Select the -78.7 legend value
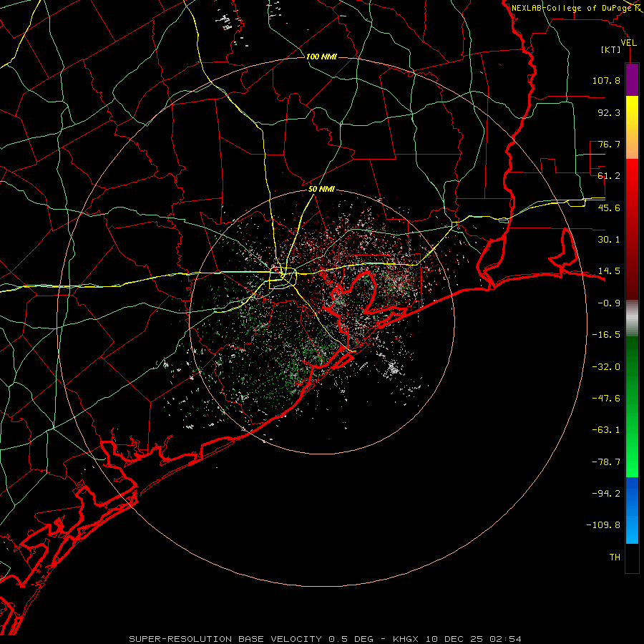This screenshot has width=644, height=644. (x=606, y=462)
